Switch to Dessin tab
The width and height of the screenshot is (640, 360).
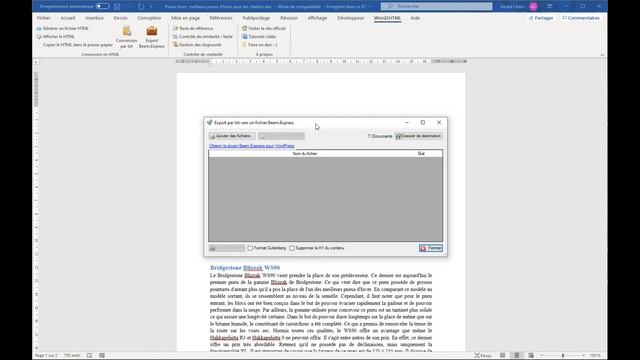(x=120, y=18)
